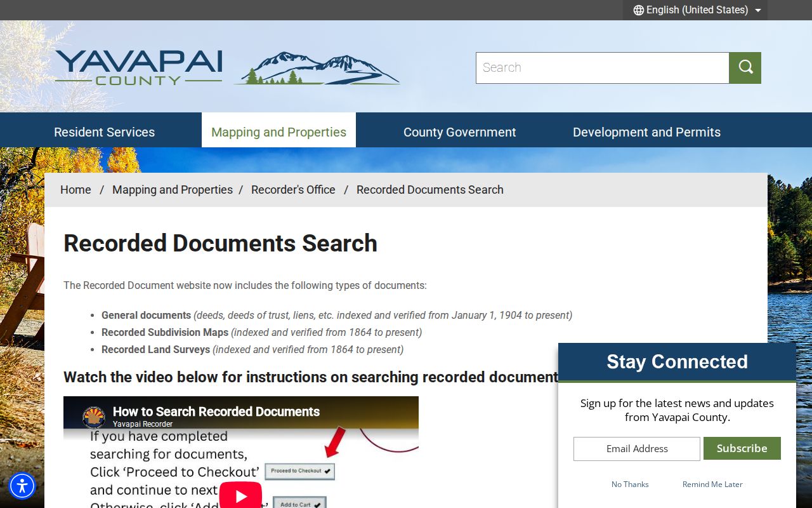This screenshot has width=812, height=508.
Task: Click the Stay Connected popup header
Action: pyautogui.click(x=677, y=362)
